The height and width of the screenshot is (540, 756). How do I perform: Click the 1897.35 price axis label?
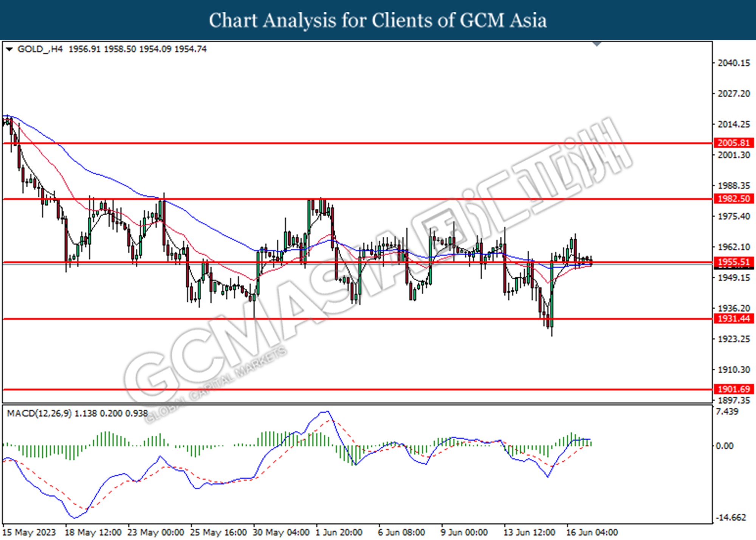pyautogui.click(x=734, y=400)
